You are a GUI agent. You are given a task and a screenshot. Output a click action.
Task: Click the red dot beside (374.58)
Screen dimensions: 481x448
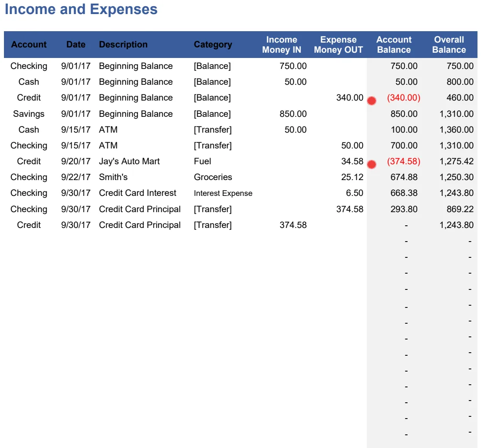pos(372,164)
